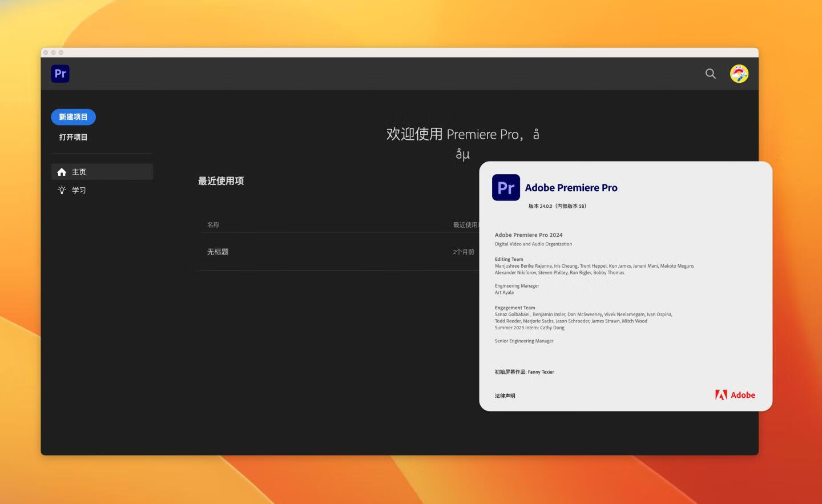This screenshot has height=504, width=822.
Task: Click the Adobe logo in About dialog
Action: click(x=735, y=395)
